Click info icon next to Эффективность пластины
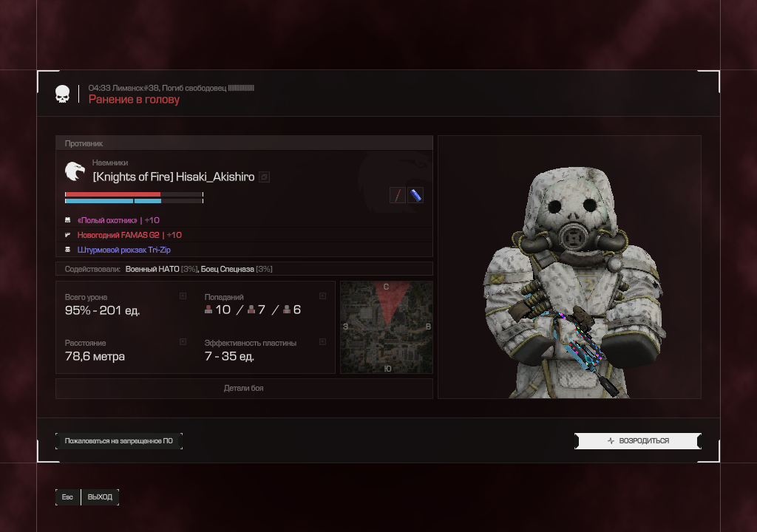The width and height of the screenshot is (757, 532). point(322,342)
